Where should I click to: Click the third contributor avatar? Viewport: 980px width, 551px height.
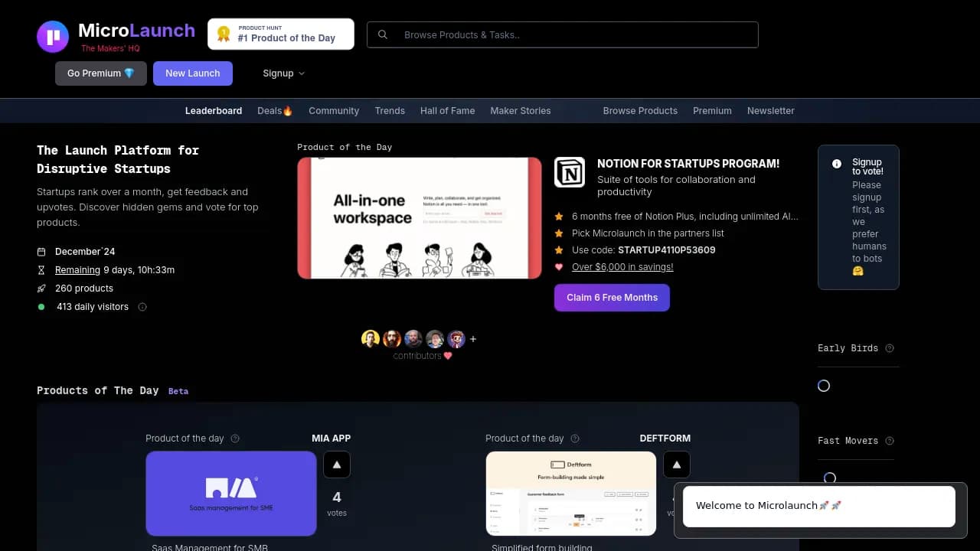point(413,339)
